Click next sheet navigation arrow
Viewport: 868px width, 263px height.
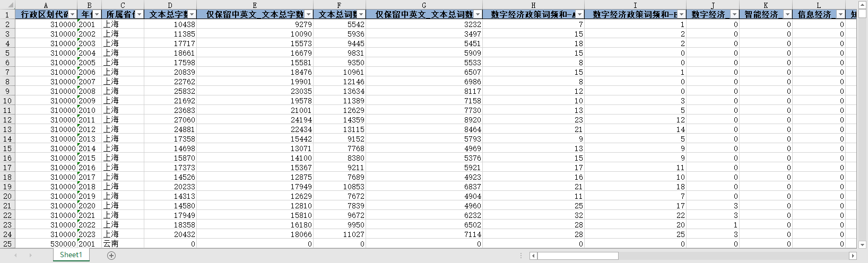point(30,256)
